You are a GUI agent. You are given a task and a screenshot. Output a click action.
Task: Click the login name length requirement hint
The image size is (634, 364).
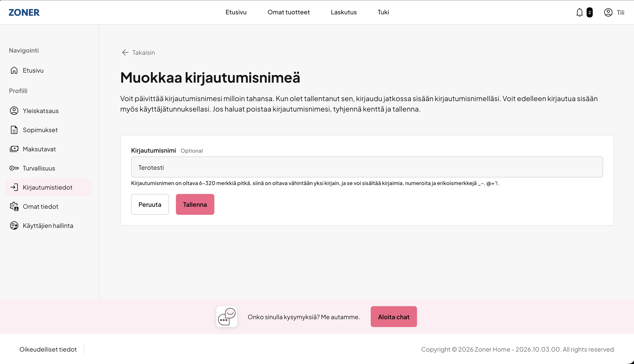(x=315, y=183)
